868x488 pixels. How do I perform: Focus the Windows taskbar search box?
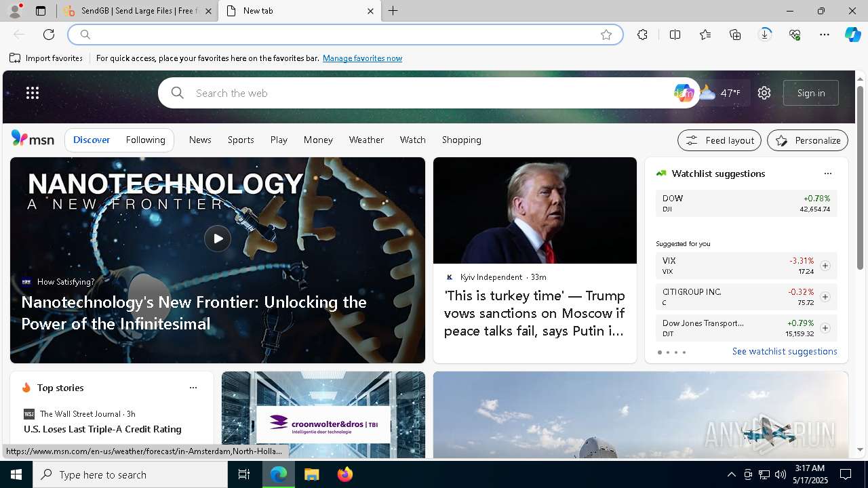click(130, 474)
